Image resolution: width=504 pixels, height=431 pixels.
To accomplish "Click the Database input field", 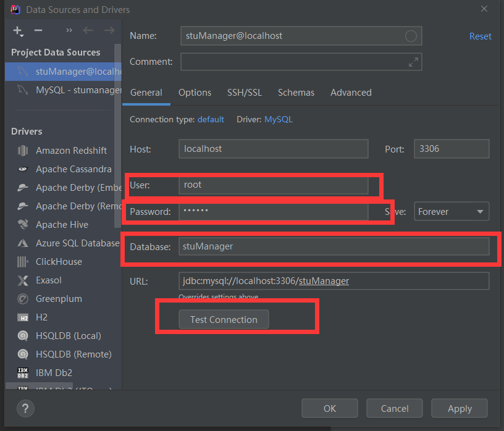I will click(x=334, y=246).
